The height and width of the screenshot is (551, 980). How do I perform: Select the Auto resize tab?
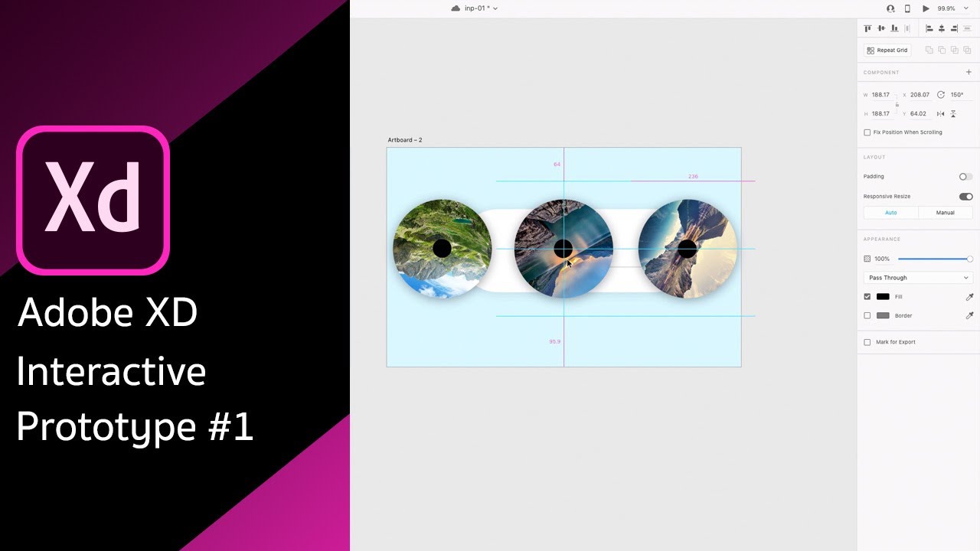click(x=891, y=213)
